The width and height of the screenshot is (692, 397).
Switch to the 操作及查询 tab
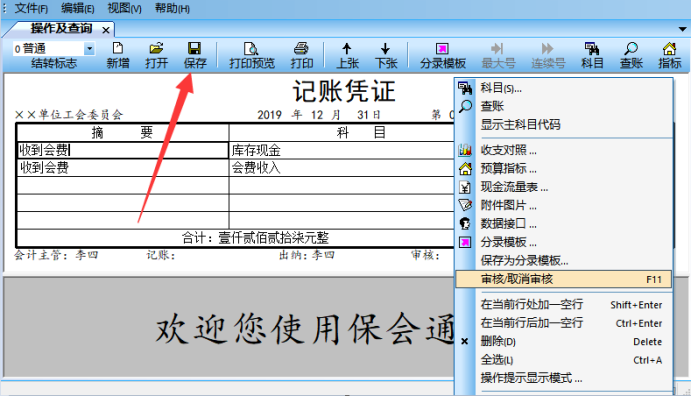coord(61,29)
